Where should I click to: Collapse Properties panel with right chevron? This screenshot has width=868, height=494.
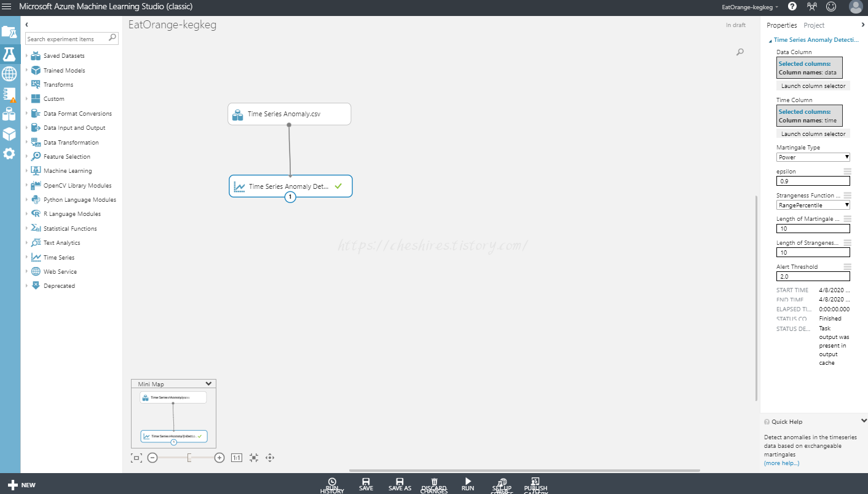tap(862, 25)
